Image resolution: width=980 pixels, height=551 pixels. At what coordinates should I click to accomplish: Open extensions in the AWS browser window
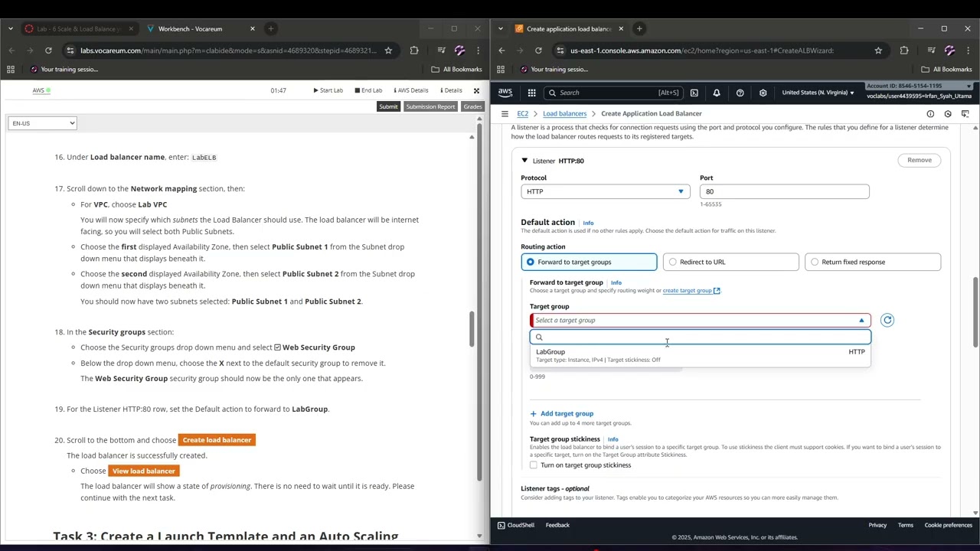pyautogui.click(x=904, y=51)
